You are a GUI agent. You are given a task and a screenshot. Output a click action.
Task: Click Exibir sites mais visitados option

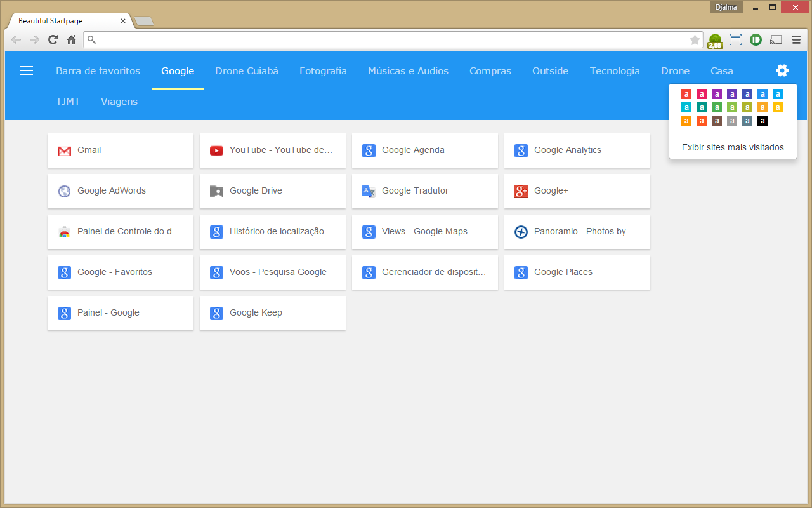click(733, 147)
